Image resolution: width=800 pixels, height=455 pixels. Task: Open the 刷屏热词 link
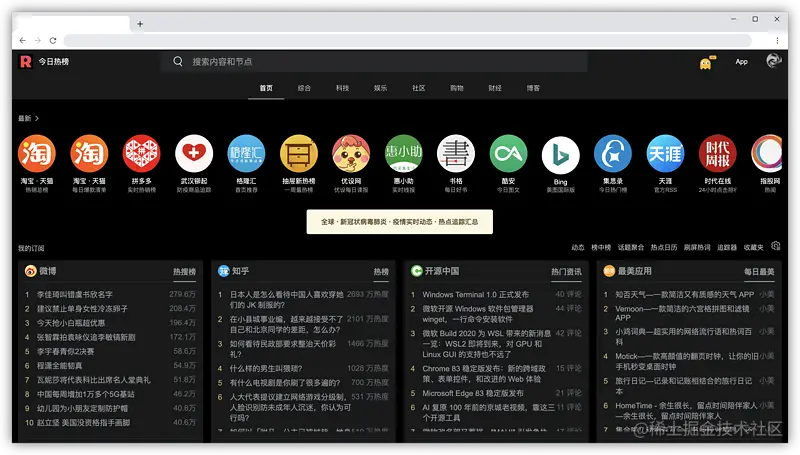coord(697,247)
